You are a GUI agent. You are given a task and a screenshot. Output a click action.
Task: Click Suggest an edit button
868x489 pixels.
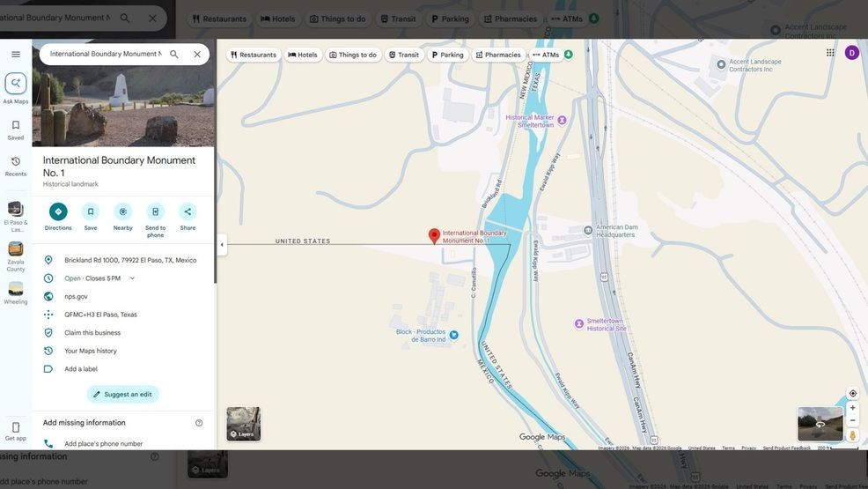pyautogui.click(x=123, y=395)
